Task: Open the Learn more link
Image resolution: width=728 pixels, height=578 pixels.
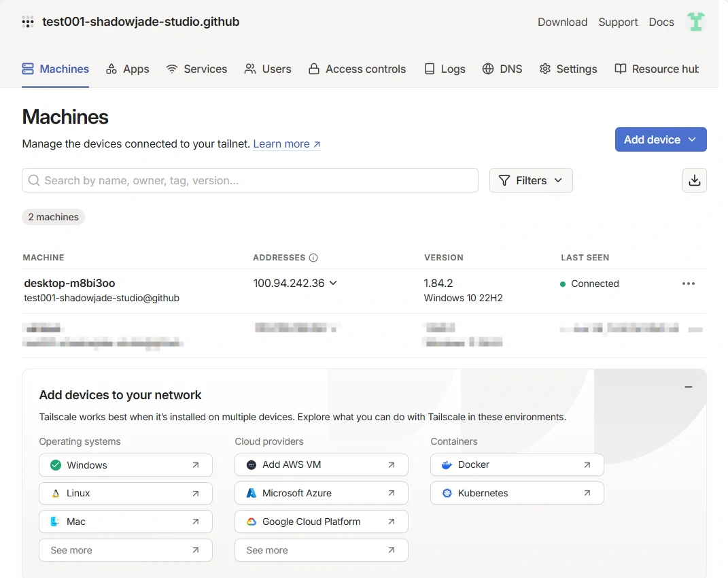Action: click(x=286, y=144)
